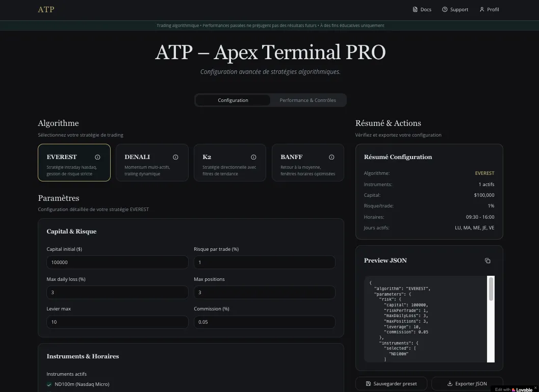Click the "riskPerTrade": 1 JSON line

coord(406,310)
